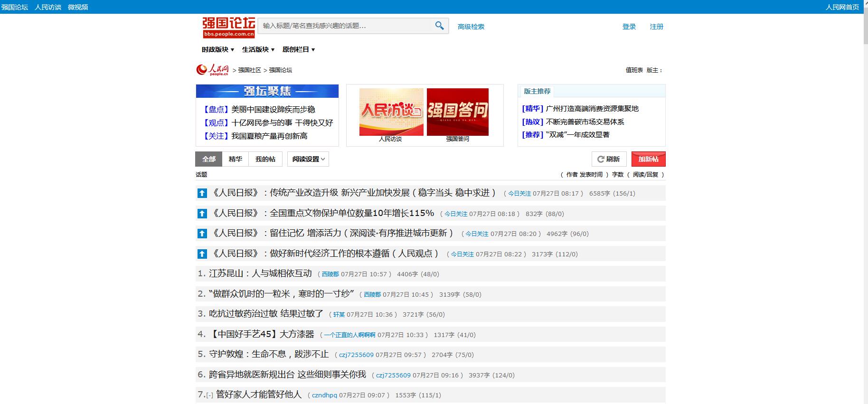This screenshot has height=404, width=868.
Task: Click 今日关注 author on 传统产业改造升级 post
Action: (519, 193)
